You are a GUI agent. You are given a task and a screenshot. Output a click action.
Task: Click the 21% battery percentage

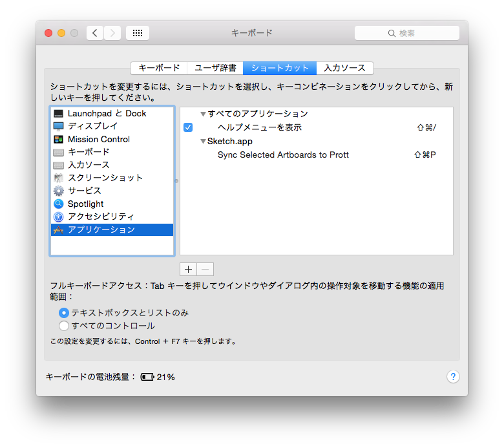(x=166, y=377)
